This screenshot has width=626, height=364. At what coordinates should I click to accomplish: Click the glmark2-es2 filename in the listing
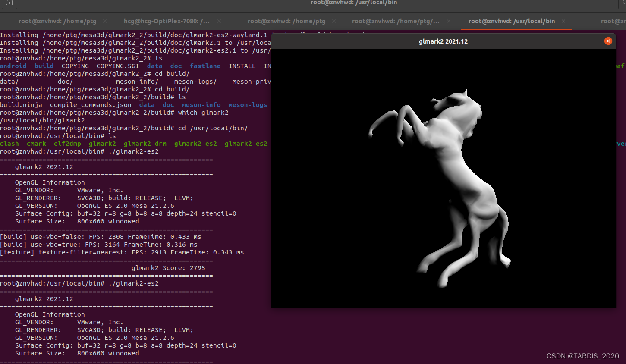coord(195,144)
